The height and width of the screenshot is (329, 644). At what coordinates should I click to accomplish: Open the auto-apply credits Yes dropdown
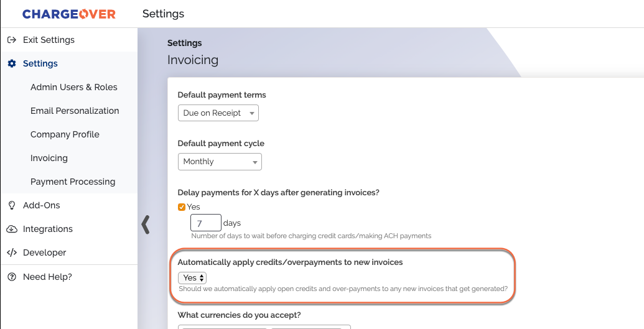(x=192, y=277)
